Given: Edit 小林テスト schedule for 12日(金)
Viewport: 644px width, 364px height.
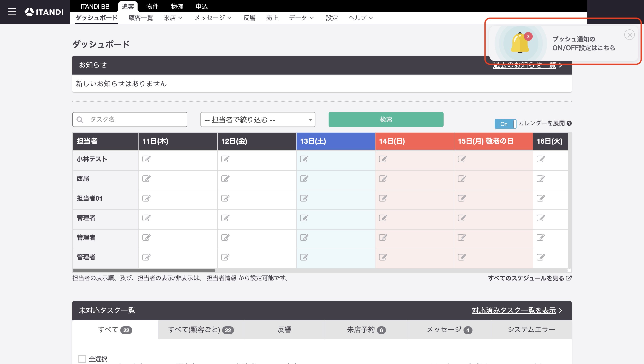Looking at the screenshot, I should pyautogui.click(x=225, y=159).
